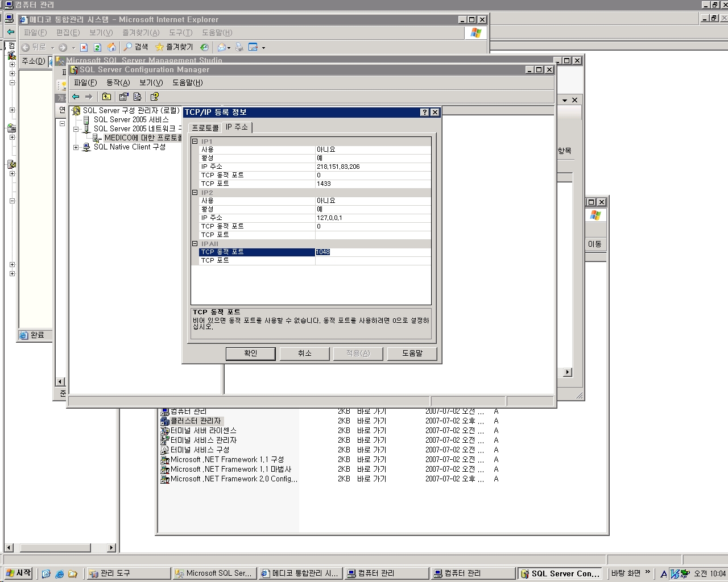Open 도구(T) menu in Internet Explorer
The image size is (728, 582).
click(x=181, y=32)
